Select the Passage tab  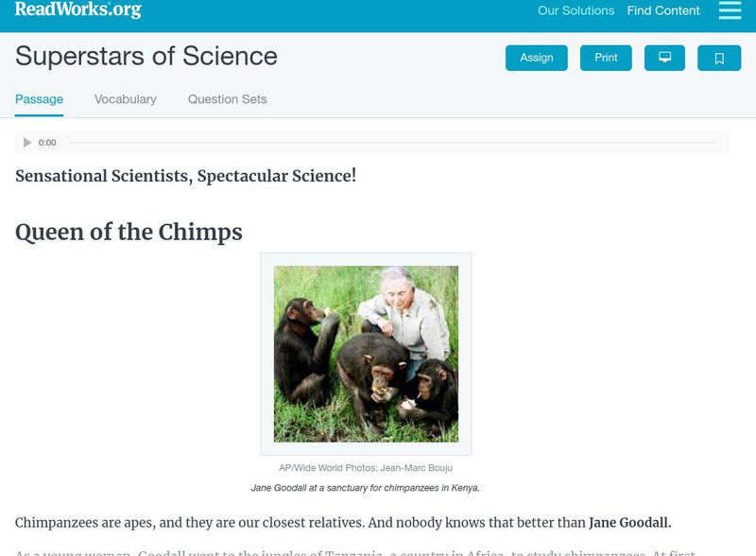tap(39, 99)
